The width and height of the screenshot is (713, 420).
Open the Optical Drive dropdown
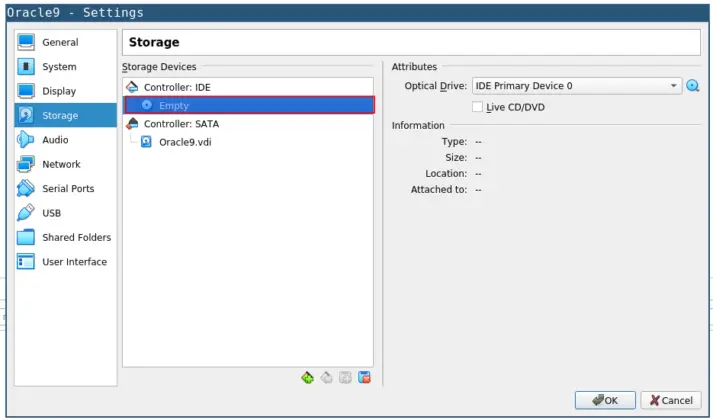click(576, 86)
